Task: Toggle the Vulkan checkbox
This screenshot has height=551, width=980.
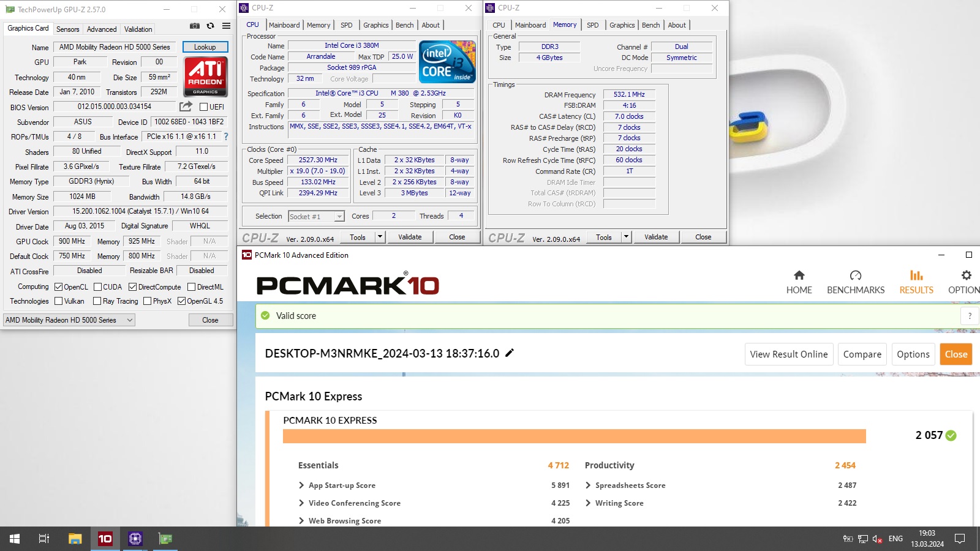Action: pyautogui.click(x=59, y=301)
